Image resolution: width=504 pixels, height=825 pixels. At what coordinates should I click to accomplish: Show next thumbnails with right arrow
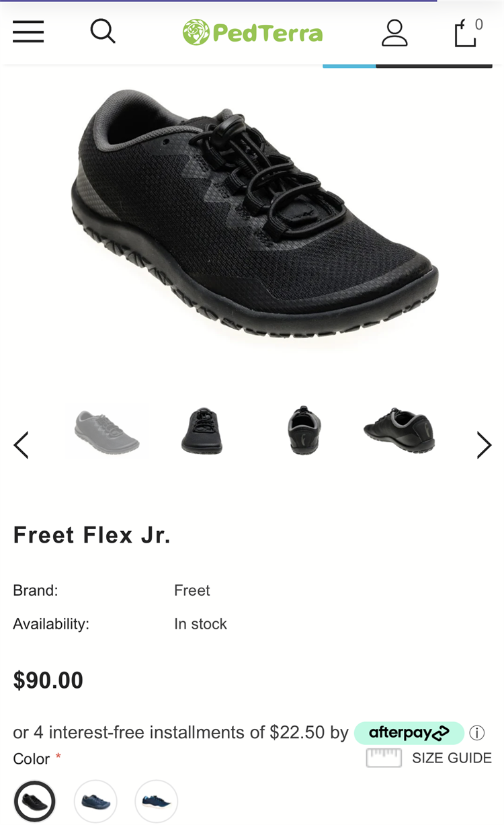484,445
